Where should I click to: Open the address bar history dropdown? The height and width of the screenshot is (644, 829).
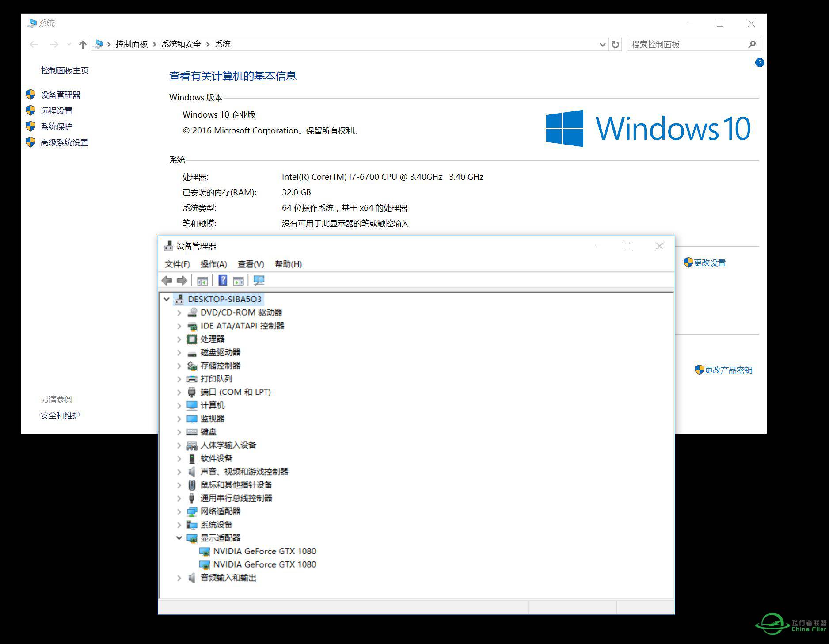(602, 44)
